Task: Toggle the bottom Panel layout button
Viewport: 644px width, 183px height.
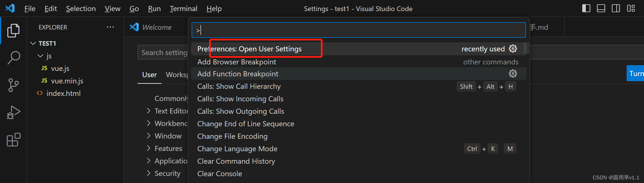Action: tap(601, 9)
